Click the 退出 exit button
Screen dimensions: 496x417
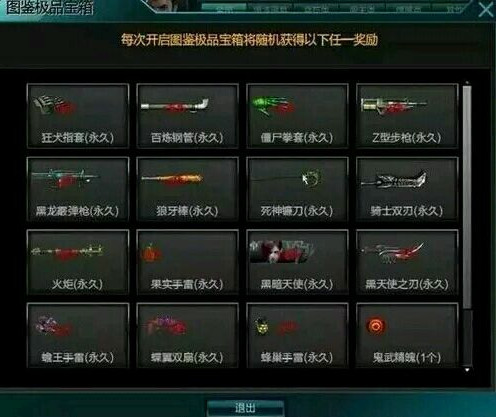[x=245, y=408]
